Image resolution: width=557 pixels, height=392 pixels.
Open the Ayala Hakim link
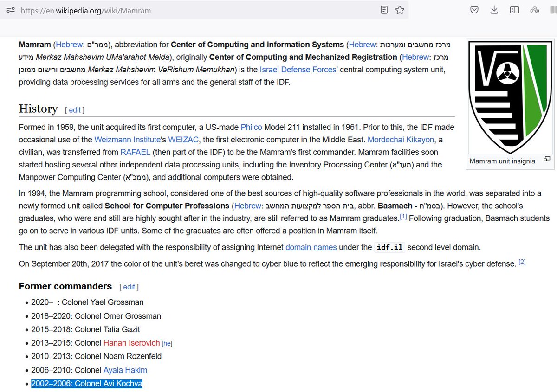click(125, 370)
